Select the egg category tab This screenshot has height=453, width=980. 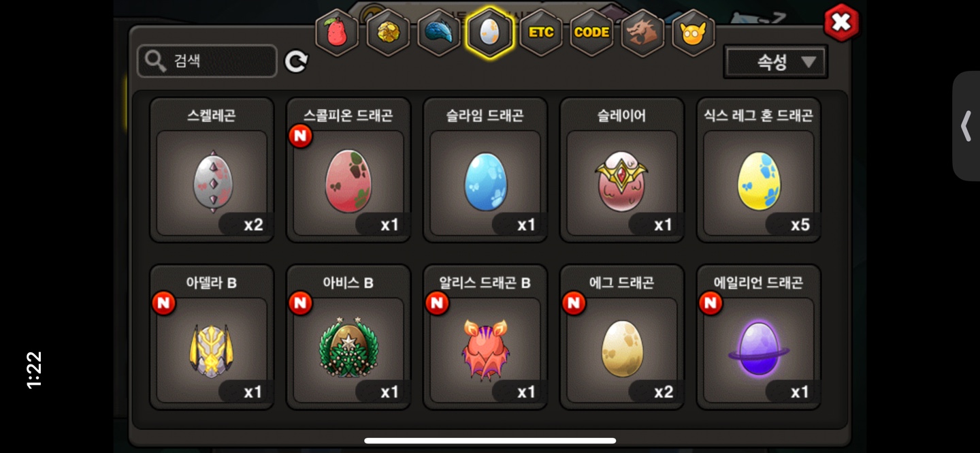[x=489, y=32]
